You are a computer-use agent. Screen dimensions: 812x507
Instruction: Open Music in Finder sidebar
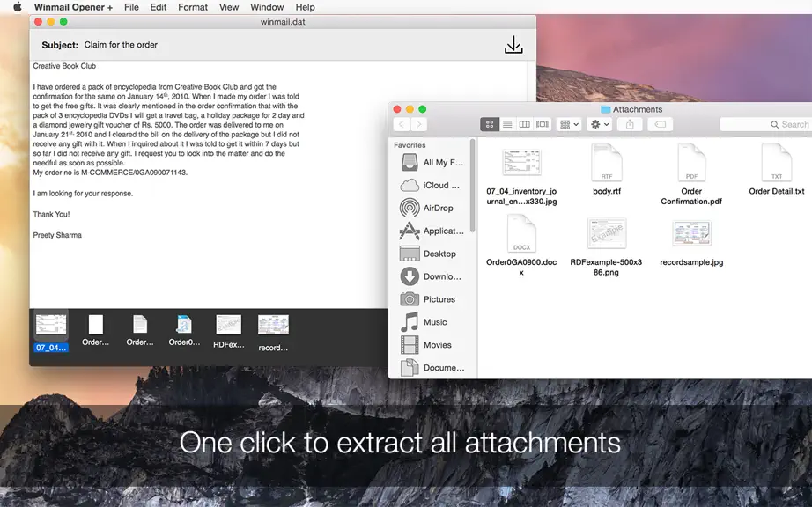pyautogui.click(x=424, y=322)
